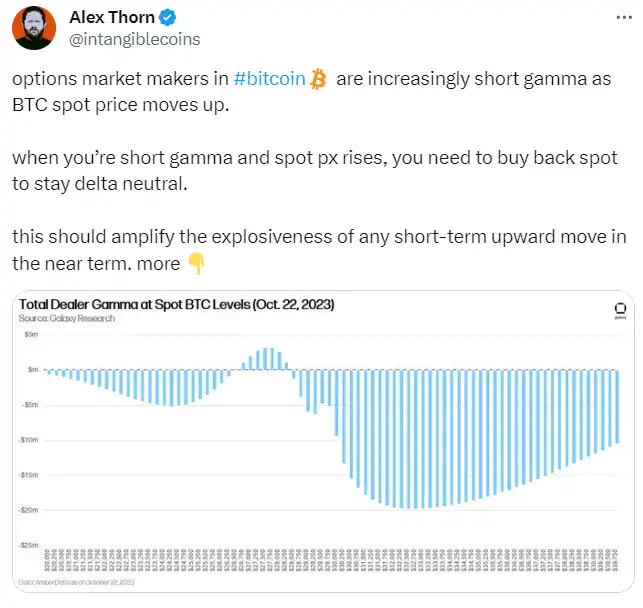Click the orange Bitcoin emoji icon

[318, 80]
